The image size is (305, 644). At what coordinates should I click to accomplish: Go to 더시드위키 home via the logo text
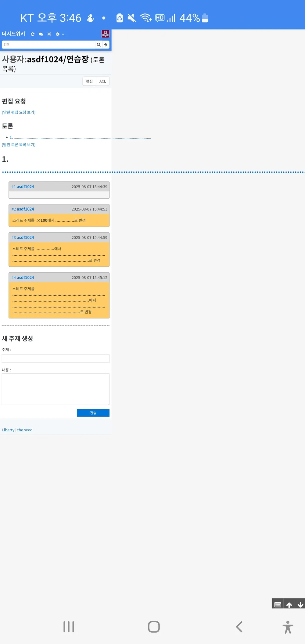13,34
